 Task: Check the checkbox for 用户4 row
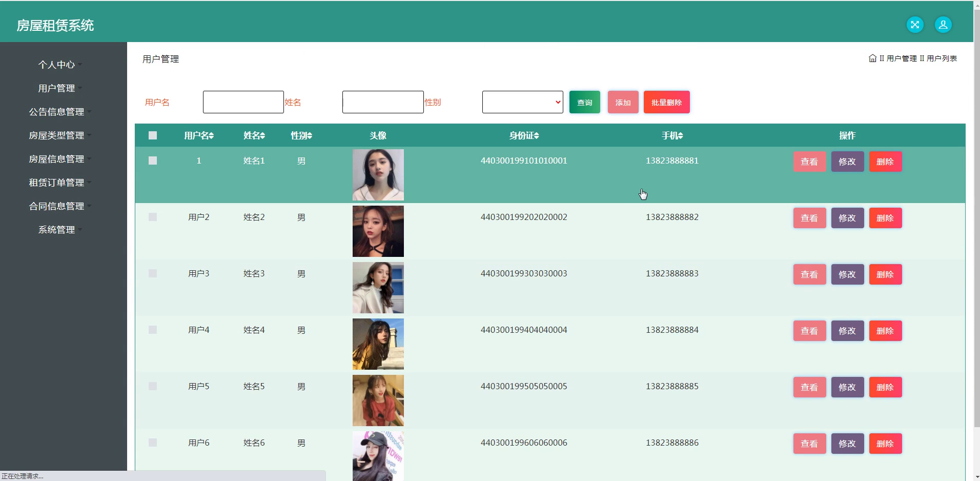point(153,330)
